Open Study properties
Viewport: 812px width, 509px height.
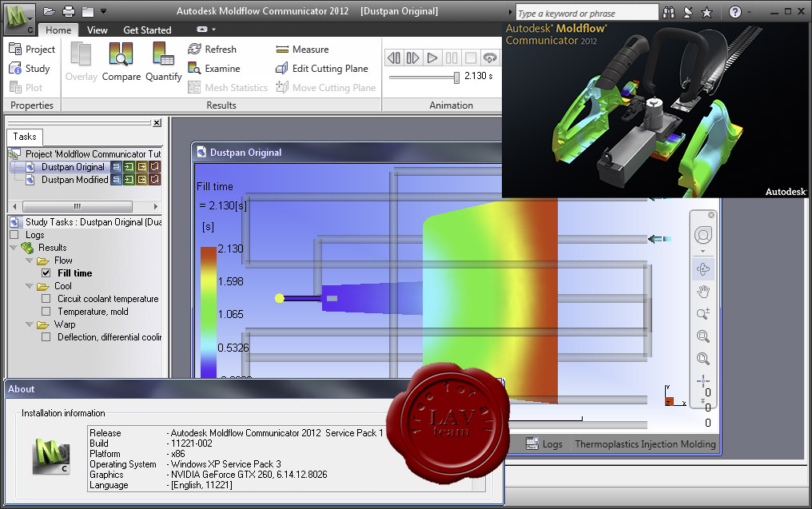pos(30,69)
